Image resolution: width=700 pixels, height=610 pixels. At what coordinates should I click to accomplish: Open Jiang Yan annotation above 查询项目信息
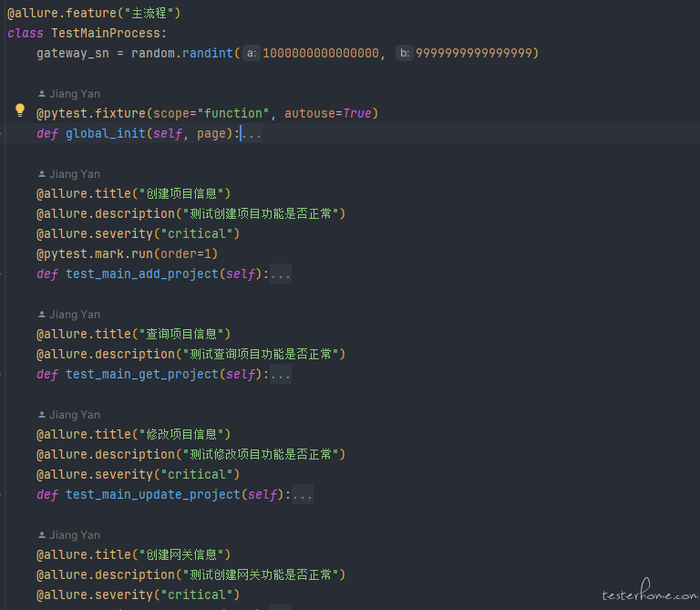click(x=75, y=315)
